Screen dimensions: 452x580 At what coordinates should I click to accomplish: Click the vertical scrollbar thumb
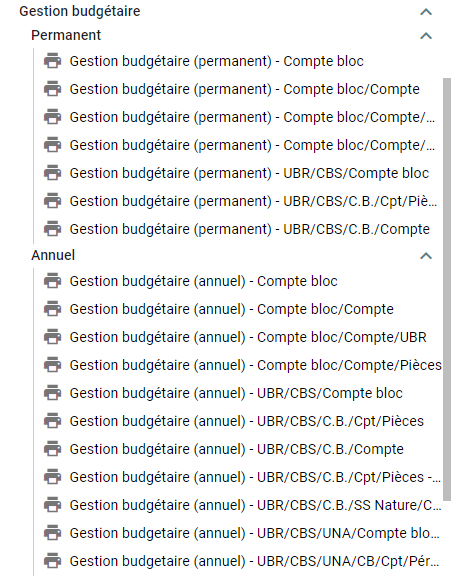(x=447, y=289)
